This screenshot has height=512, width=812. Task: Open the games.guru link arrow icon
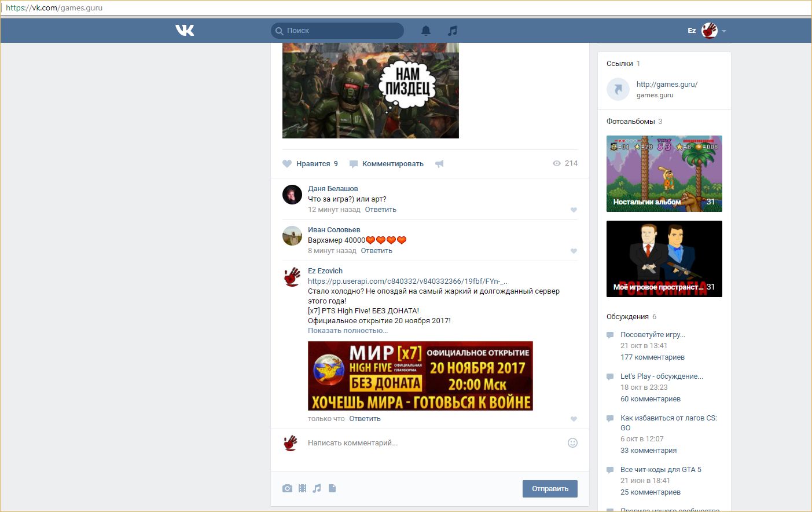[x=618, y=89]
